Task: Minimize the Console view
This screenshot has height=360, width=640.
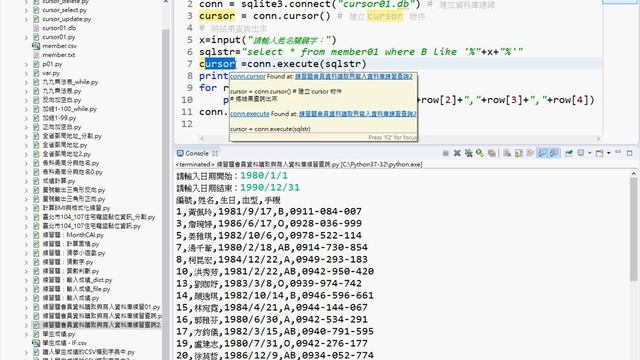Action: (x=618, y=152)
